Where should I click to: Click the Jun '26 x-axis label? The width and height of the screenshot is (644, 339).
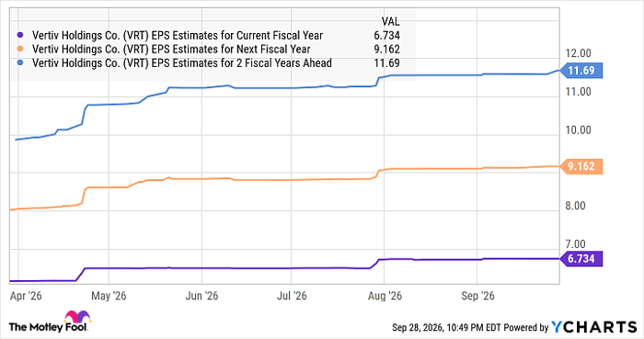201,296
